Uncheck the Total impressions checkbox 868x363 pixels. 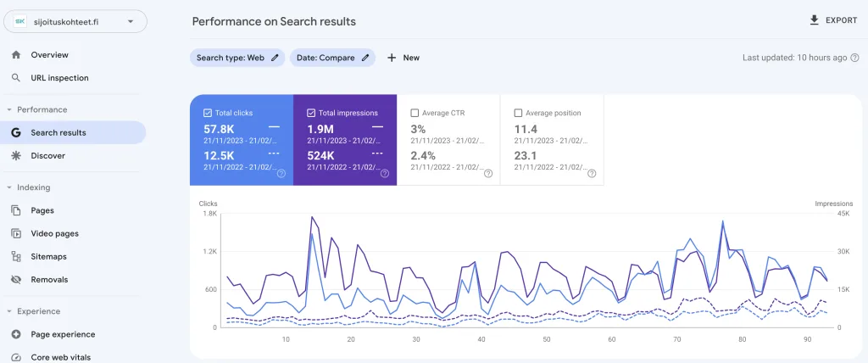[x=311, y=113]
